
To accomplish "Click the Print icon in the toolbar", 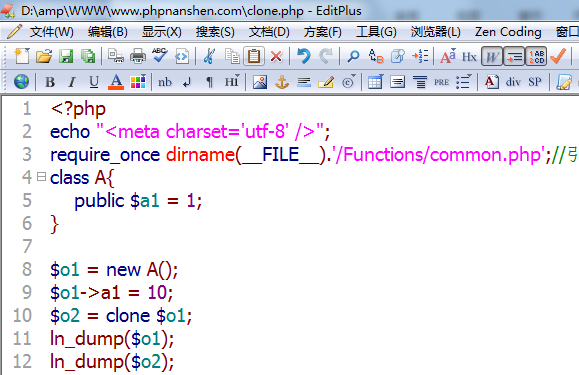I will [138, 56].
